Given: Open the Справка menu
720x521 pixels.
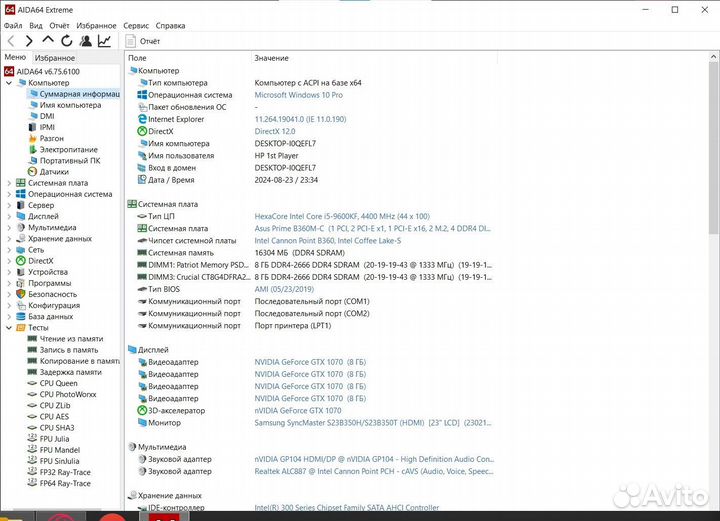Looking at the screenshot, I should click(x=170, y=26).
